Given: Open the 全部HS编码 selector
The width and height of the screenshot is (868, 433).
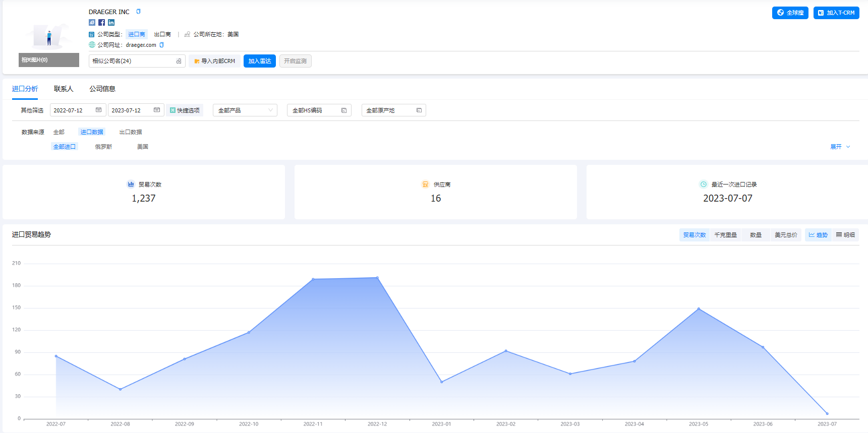Looking at the screenshot, I should (319, 110).
